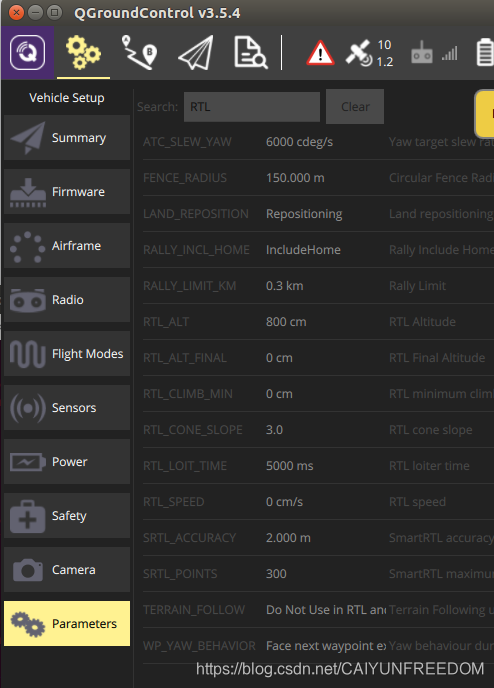494x688 pixels.
Task: Open the Sensors setup page
Action: (x=67, y=408)
